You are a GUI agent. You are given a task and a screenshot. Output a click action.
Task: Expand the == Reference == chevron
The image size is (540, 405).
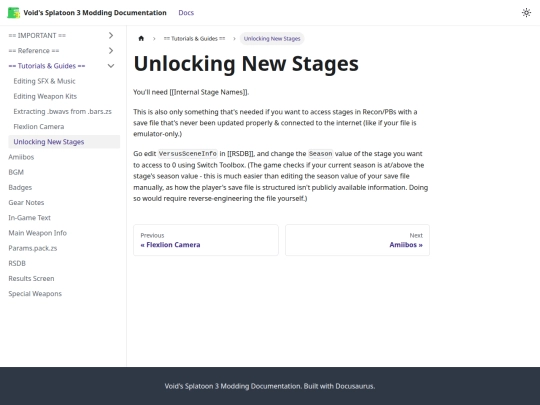coord(111,51)
